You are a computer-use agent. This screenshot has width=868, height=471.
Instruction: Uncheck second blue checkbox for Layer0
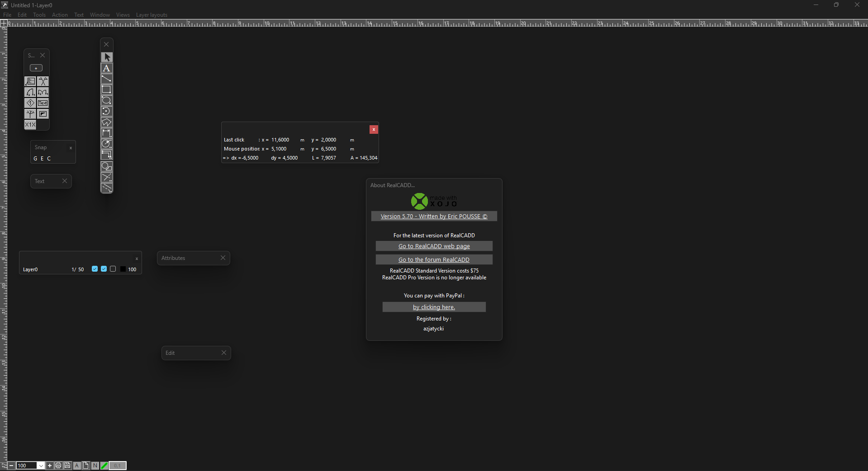pos(104,269)
